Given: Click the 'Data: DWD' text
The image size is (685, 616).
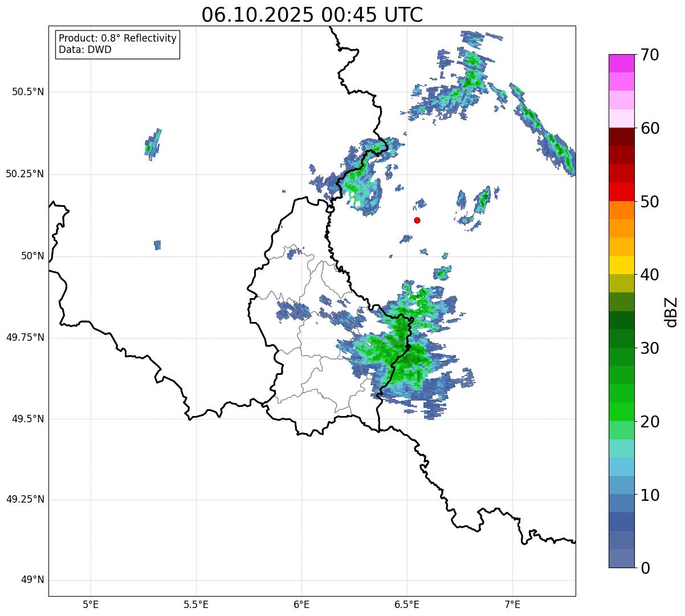Looking at the screenshot, I should point(85,50).
